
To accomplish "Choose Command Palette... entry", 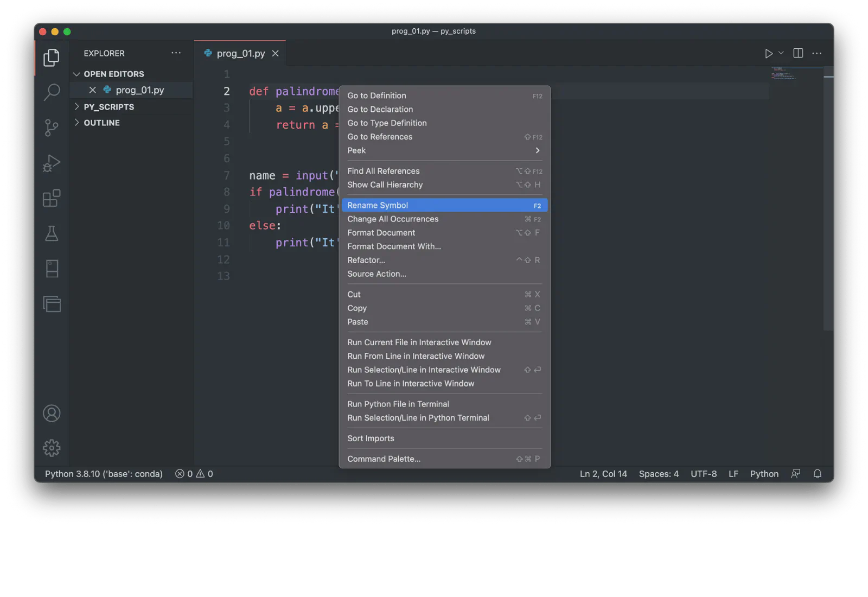I will 444,459.
